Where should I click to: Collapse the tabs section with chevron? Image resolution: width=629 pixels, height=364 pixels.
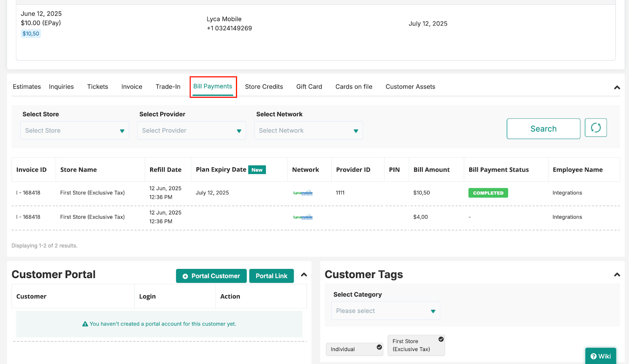coord(617,88)
